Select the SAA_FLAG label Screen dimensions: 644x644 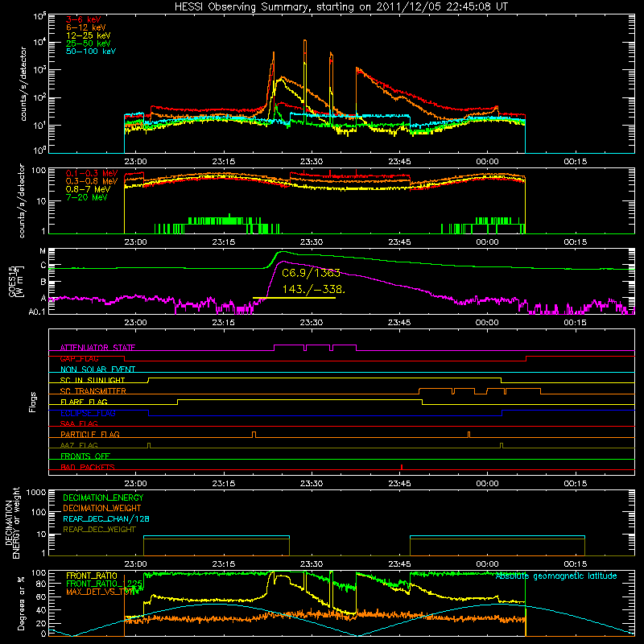79,423
